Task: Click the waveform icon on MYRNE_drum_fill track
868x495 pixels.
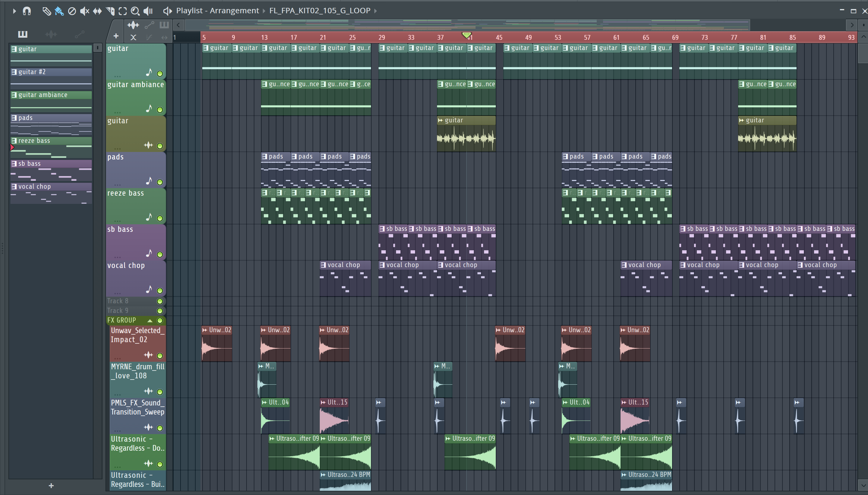Action: pyautogui.click(x=148, y=391)
